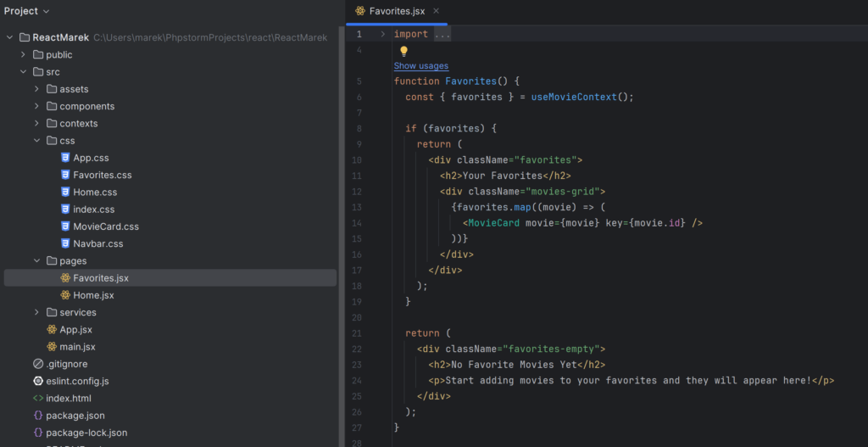Click the React icon on Favorites.jsx tab
868x447 pixels.
tap(361, 11)
